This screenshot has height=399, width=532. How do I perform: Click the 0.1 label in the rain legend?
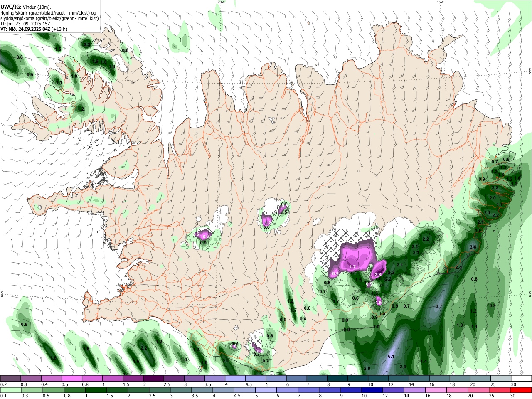coord(4,396)
